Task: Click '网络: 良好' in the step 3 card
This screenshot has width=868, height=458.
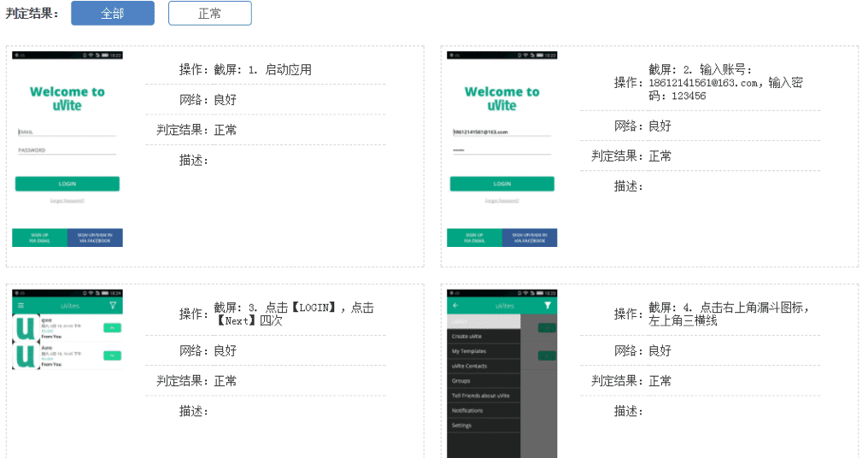Action: (208, 350)
